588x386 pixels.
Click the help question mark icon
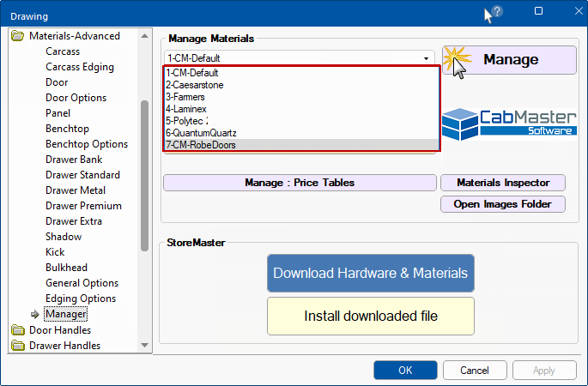[497, 12]
